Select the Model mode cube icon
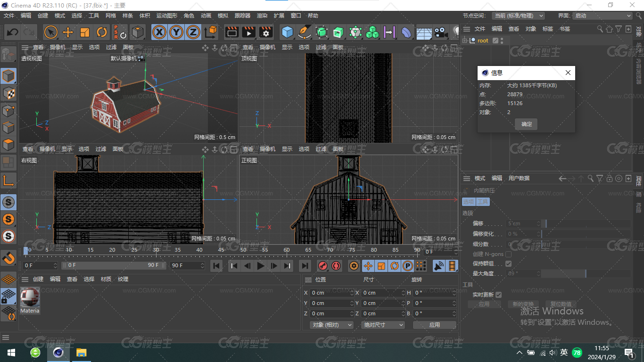Image resolution: width=644 pixels, height=362 pixels. (x=8, y=76)
